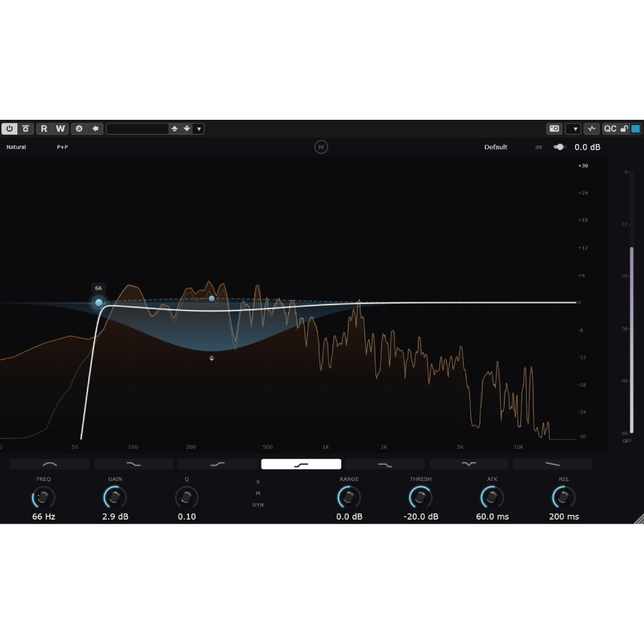Viewport: 644px width, 644px height.
Task: Click the left arrow copy-settings icon
Action: pyautogui.click(x=95, y=129)
